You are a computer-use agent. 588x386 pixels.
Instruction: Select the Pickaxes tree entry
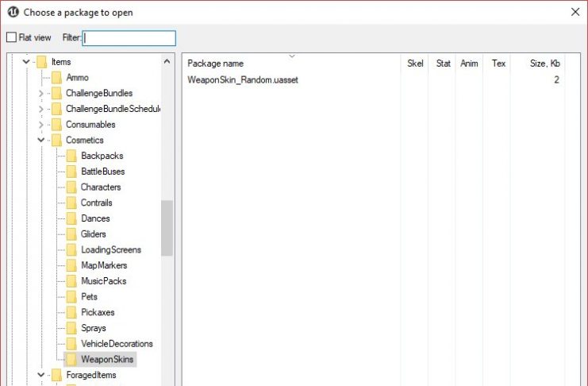98,312
